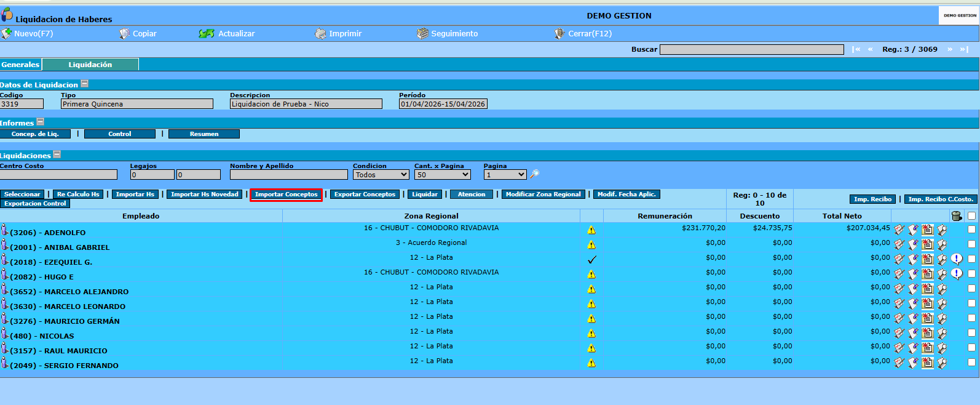Click the Copiar toolbar icon
The width and height of the screenshot is (980, 405).
tap(124, 33)
